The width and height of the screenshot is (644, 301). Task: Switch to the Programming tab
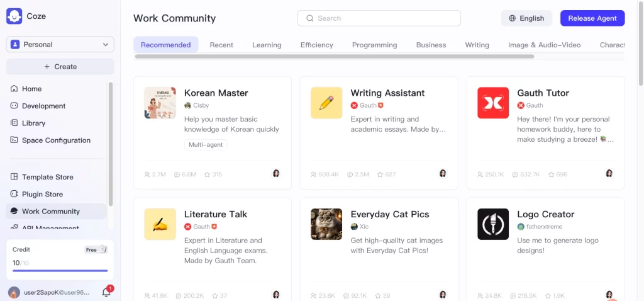tap(375, 45)
